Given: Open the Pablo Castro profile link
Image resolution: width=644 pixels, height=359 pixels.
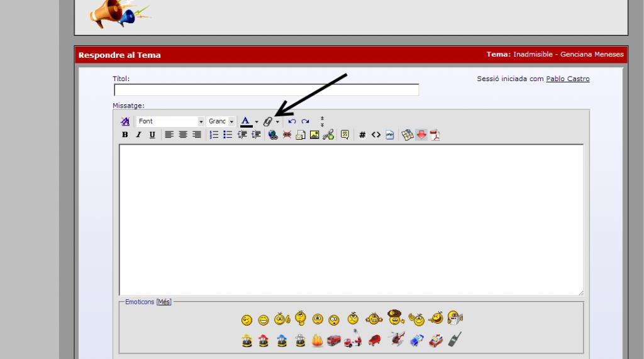Looking at the screenshot, I should tap(568, 79).
